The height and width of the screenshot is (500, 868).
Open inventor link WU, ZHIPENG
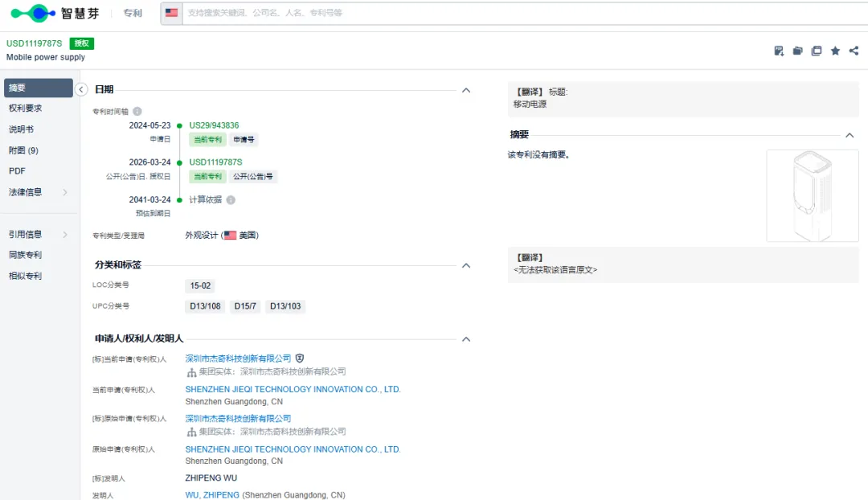tap(212, 495)
